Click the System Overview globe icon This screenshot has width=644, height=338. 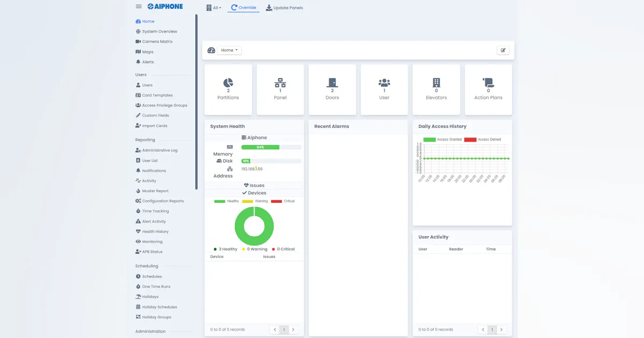click(138, 32)
